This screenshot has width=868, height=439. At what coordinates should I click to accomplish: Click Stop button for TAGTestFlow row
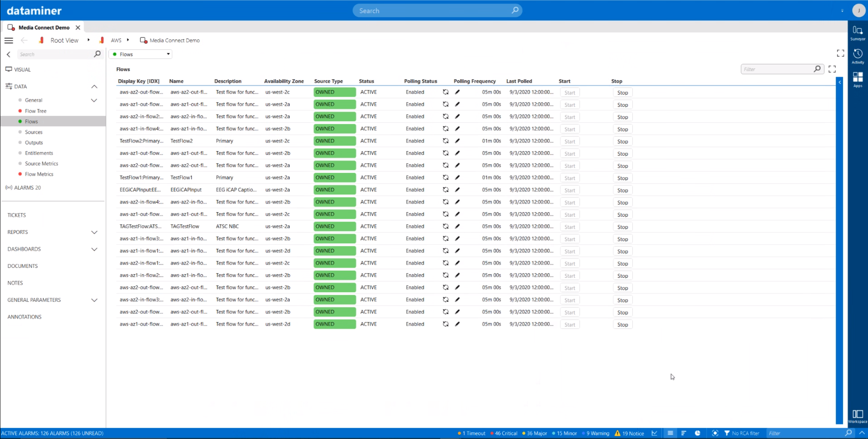coord(622,227)
